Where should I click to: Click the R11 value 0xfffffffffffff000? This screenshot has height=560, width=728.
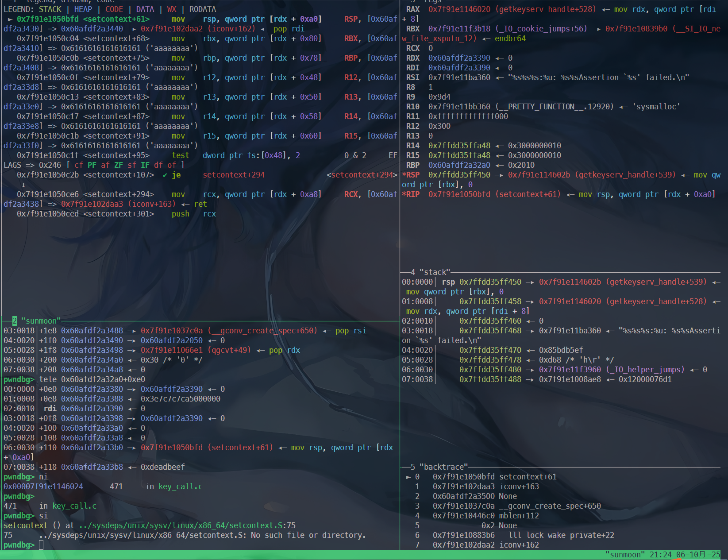coord(468,116)
